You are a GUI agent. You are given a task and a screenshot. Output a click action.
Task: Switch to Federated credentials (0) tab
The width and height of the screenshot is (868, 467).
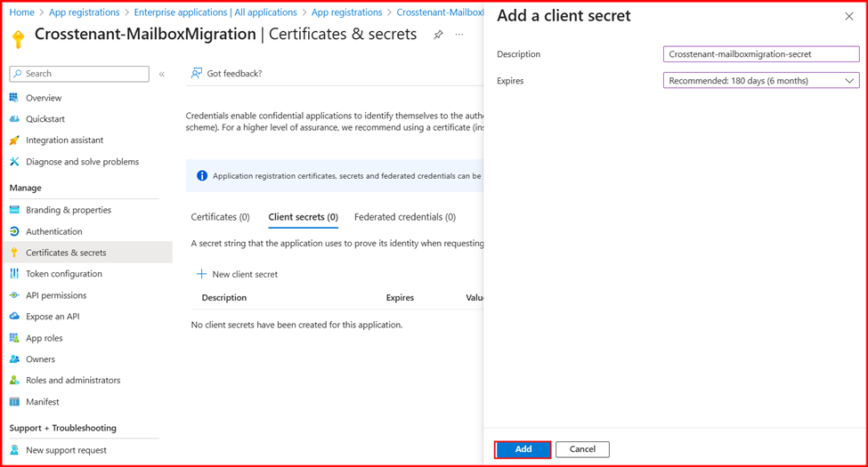coord(404,217)
